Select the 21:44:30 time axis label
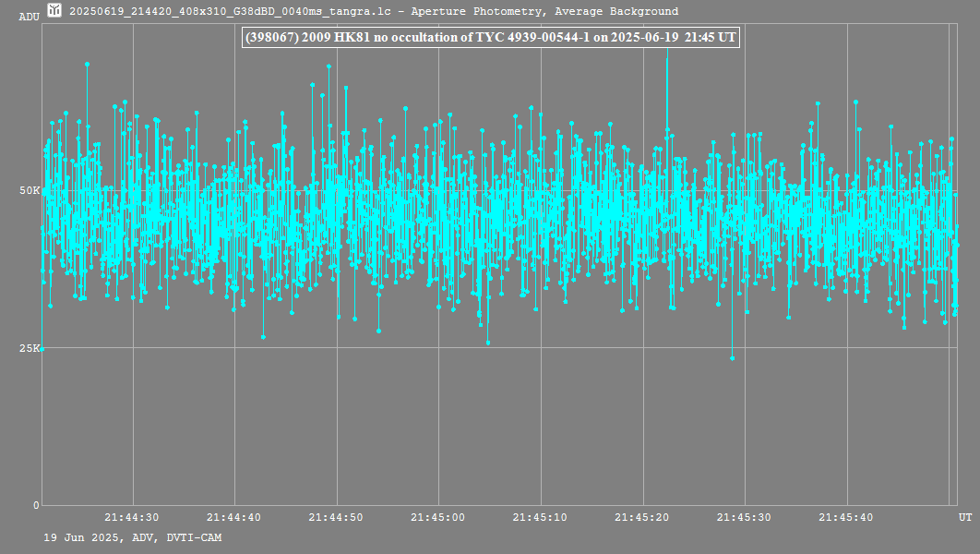This screenshot has height=554, width=980. (x=133, y=517)
